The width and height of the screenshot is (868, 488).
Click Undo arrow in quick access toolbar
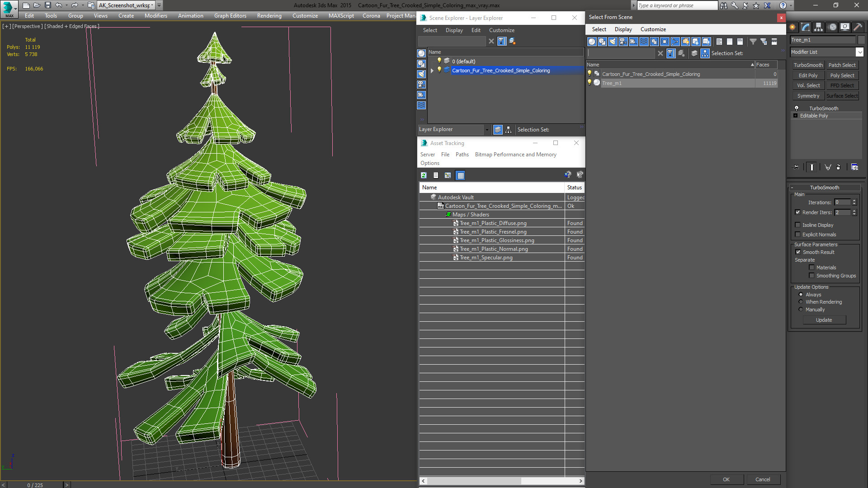point(59,5)
